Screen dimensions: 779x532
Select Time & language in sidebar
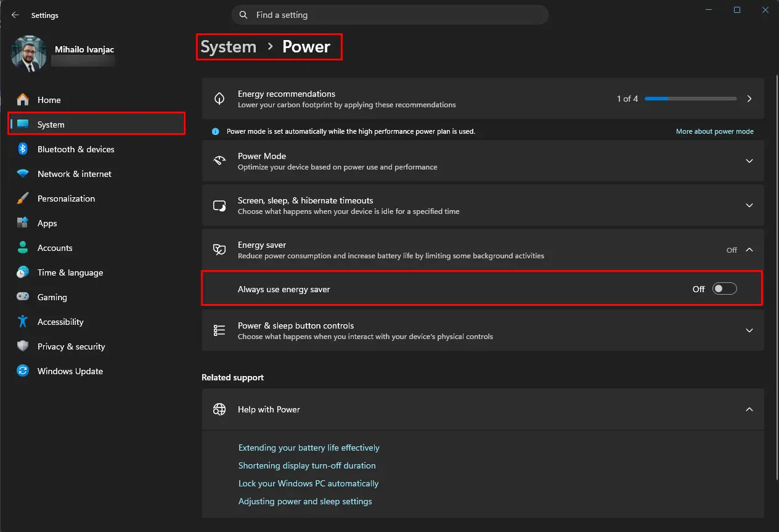coord(97,272)
